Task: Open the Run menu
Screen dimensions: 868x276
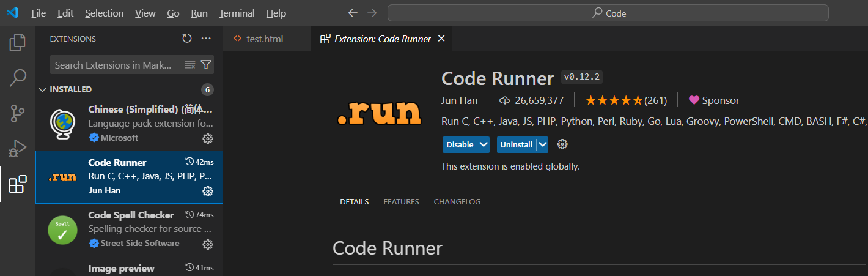Action: (x=199, y=13)
